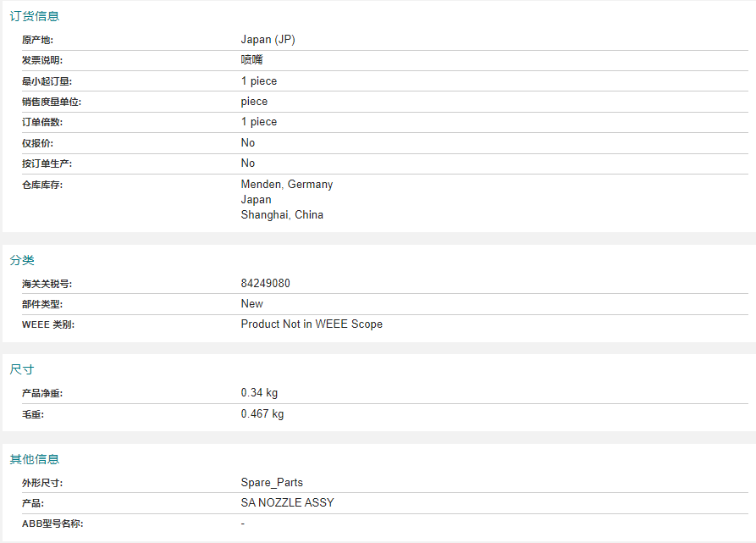Click the 其他信息 section heading
Viewport: 756px width, 543px height.
(x=34, y=459)
